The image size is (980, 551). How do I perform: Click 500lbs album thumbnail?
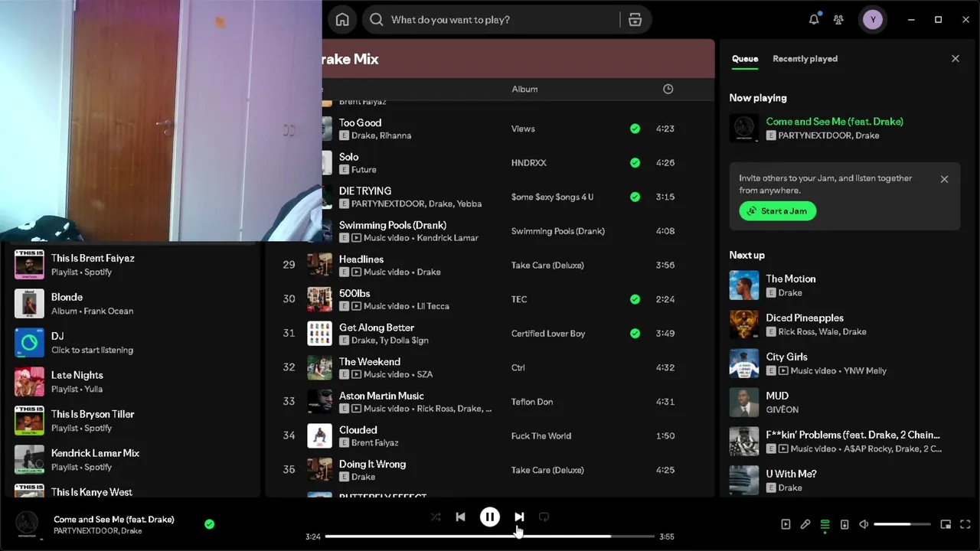(x=319, y=299)
